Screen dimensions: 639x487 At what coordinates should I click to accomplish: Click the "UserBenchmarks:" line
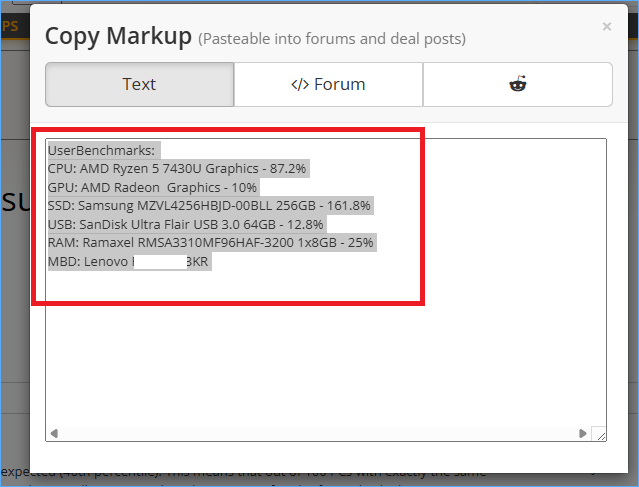pyautogui.click(x=101, y=150)
